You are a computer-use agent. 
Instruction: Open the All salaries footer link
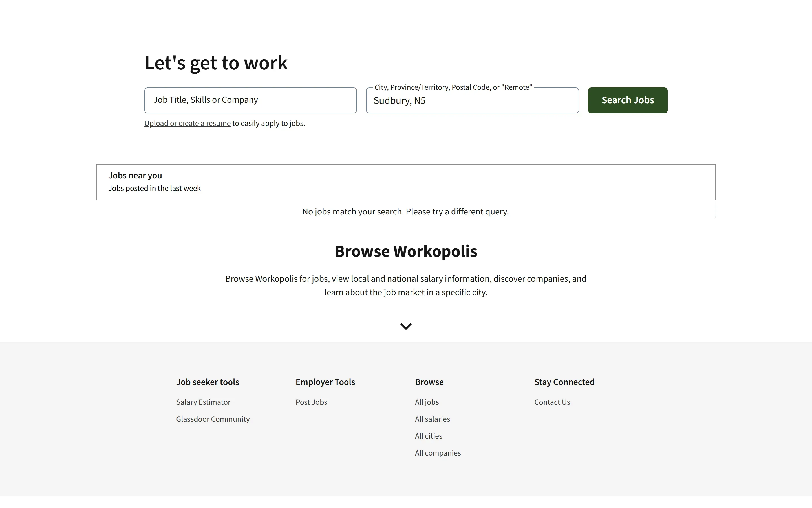pyautogui.click(x=433, y=419)
